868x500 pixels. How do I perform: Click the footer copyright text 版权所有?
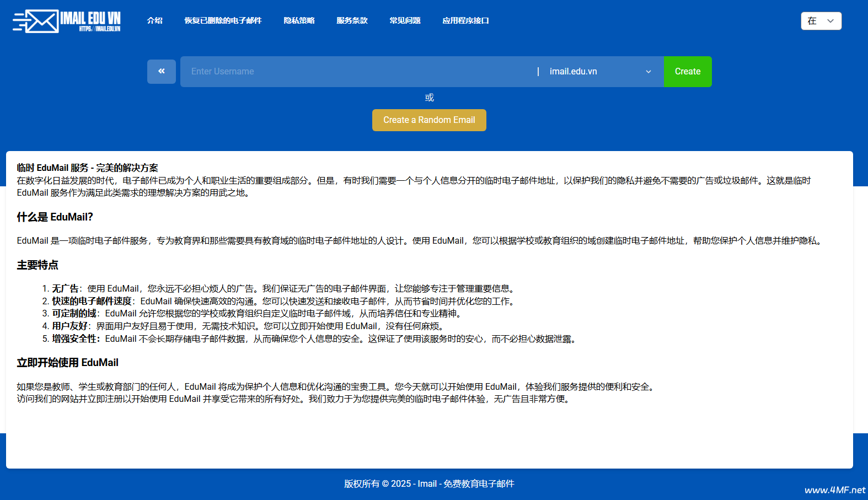[x=429, y=483]
